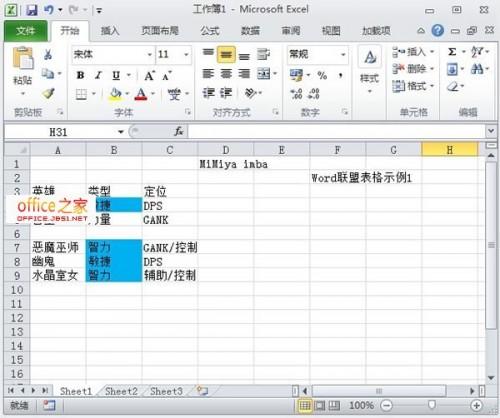The width and height of the screenshot is (500, 418).
Task: Switch to the 数据 Data tab
Action: (x=250, y=31)
